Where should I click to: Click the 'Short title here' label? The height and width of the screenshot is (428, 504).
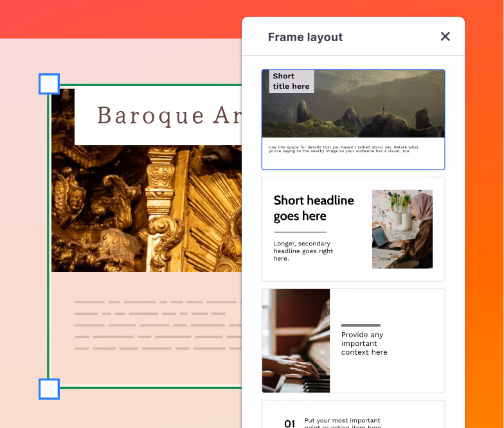[291, 82]
